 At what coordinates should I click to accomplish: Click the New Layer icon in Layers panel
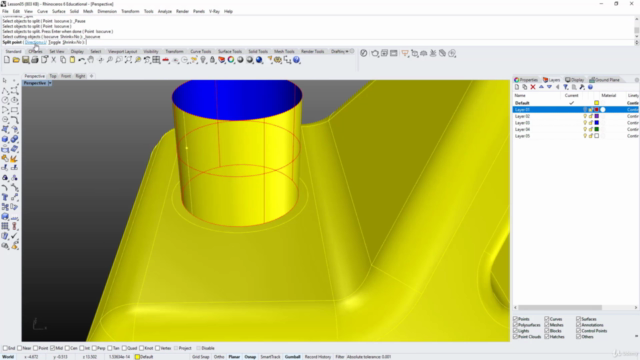coord(517,87)
